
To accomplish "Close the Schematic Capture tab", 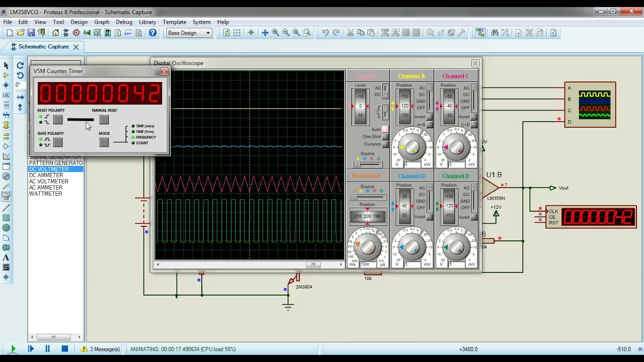I will (x=75, y=47).
